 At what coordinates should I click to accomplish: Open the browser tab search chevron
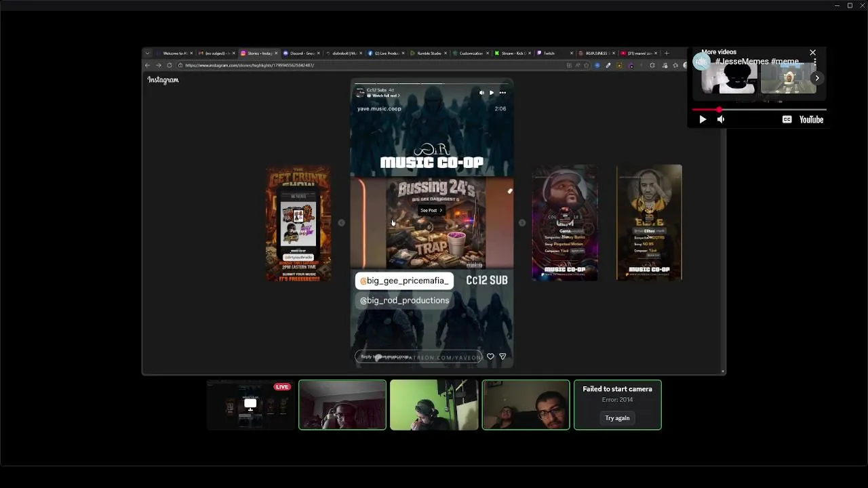[x=147, y=53]
